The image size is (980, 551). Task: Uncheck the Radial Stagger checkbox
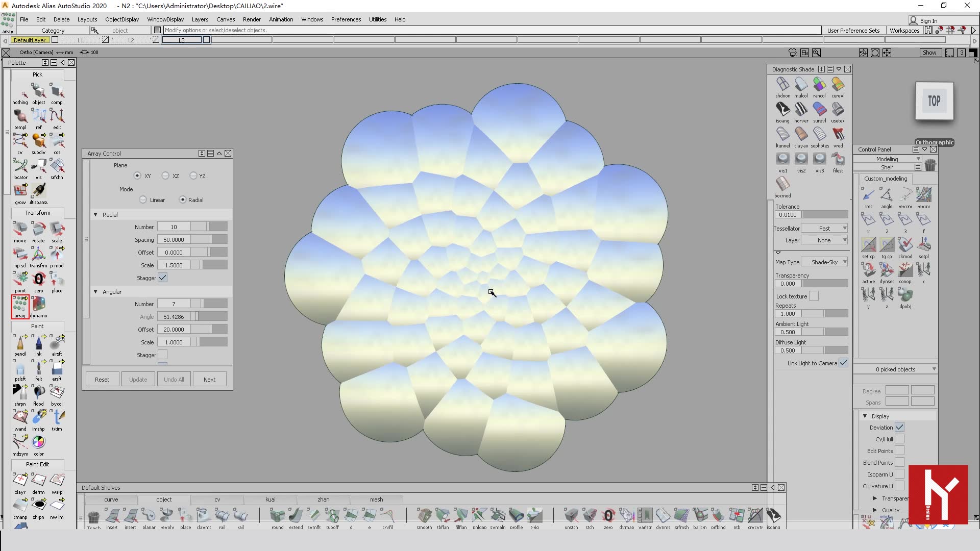162,278
